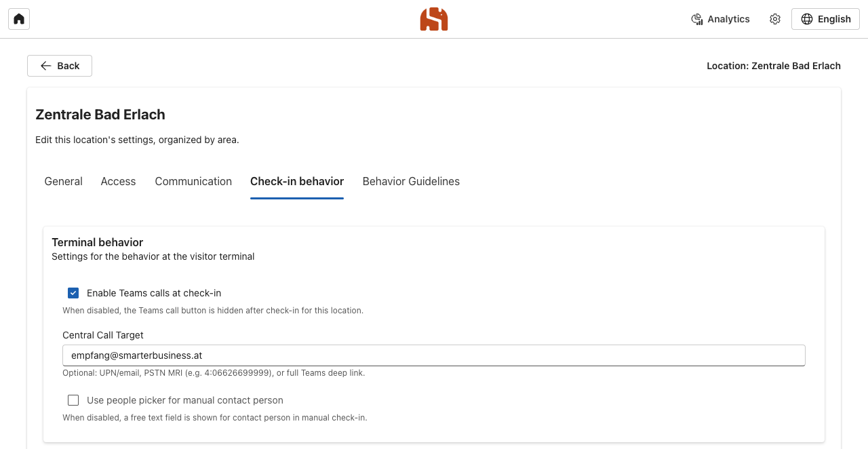The width and height of the screenshot is (868, 449).
Task: Switch to the Access tab
Action: pos(118,181)
